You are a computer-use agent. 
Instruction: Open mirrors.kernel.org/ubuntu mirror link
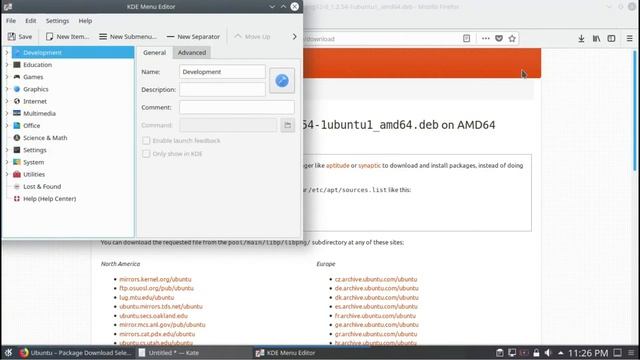point(155,279)
